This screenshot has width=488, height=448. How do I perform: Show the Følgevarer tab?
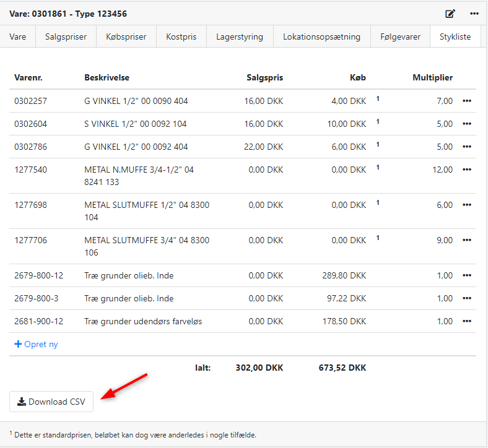pos(400,37)
